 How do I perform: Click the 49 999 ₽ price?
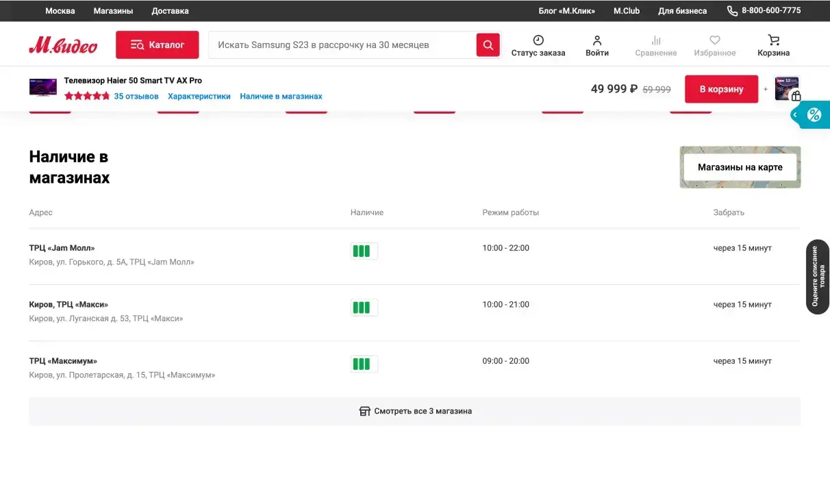(614, 89)
